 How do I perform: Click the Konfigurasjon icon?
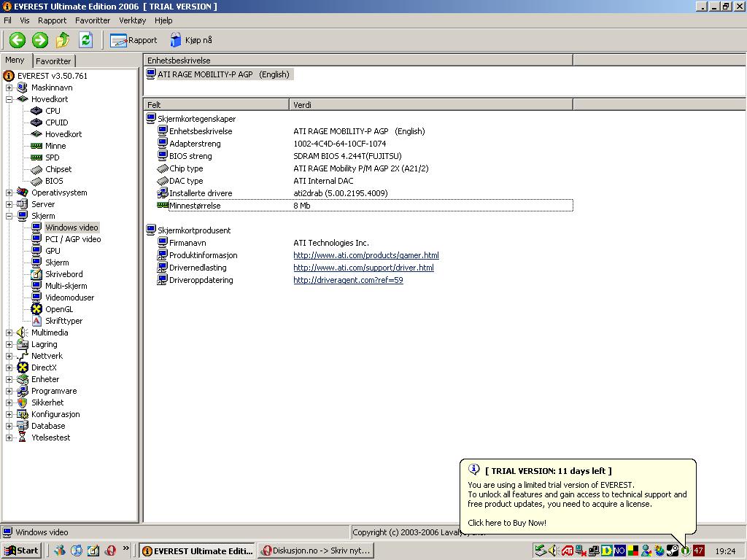click(x=23, y=414)
